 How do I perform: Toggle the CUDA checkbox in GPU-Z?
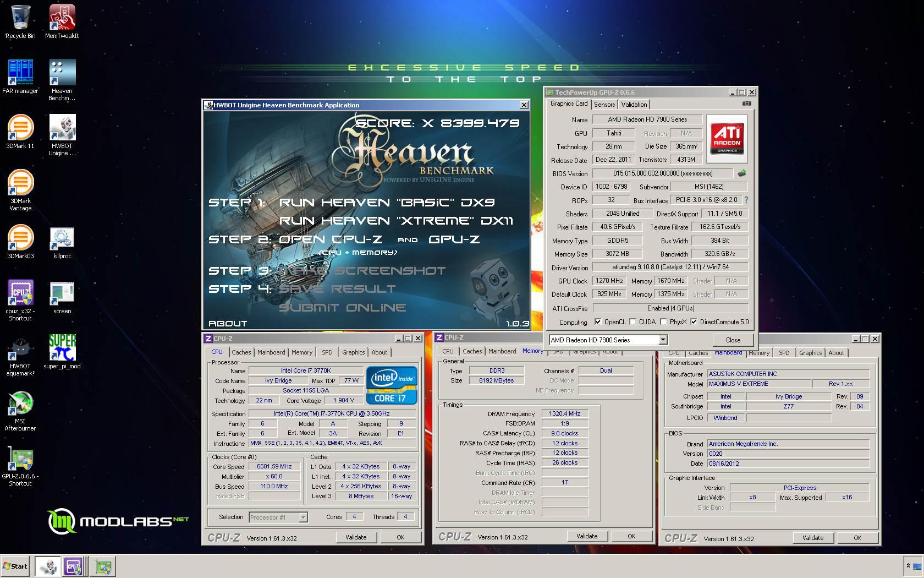[x=632, y=322]
